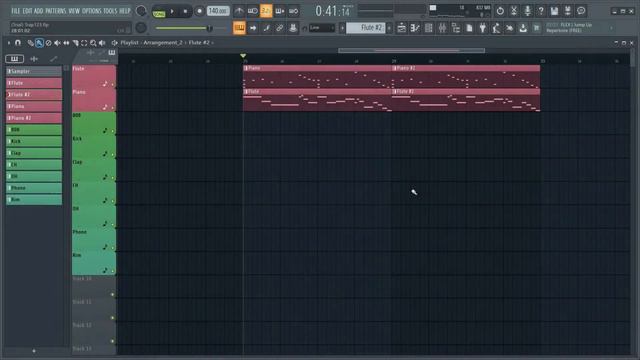The image size is (640, 360).
Task: Click the arrow left of the pattern selector
Action: [342, 28]
